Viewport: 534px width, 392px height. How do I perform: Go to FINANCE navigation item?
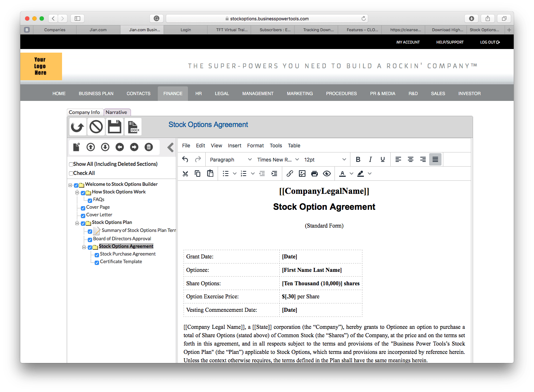(173, 93)
